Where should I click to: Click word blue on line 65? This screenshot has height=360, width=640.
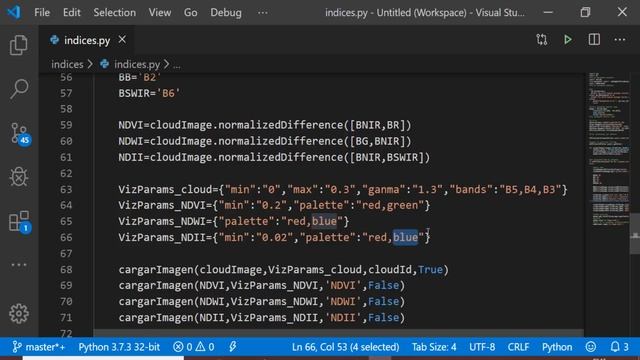coord(324,221)
